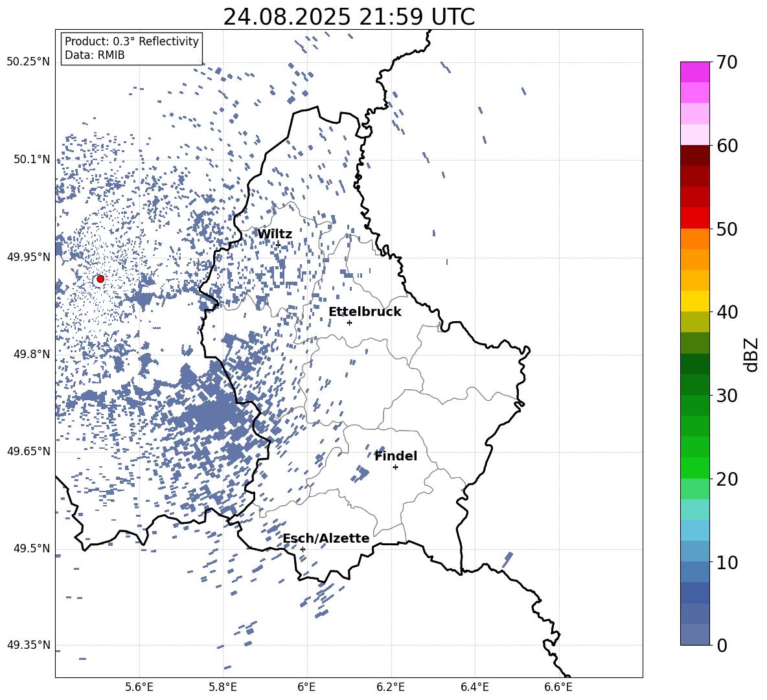The image size is (767, 700).
Task: Click the Findel station cross marker
Action: point(395,468)
